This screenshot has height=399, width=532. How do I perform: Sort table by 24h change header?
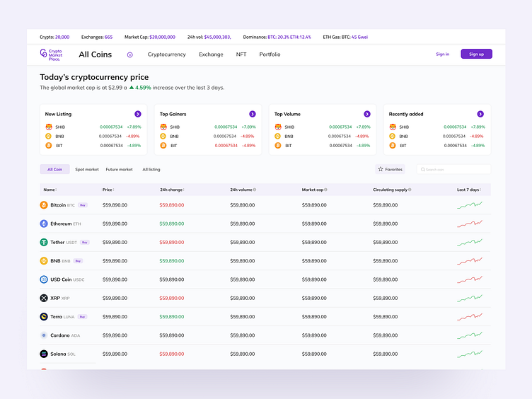(172, 190)
